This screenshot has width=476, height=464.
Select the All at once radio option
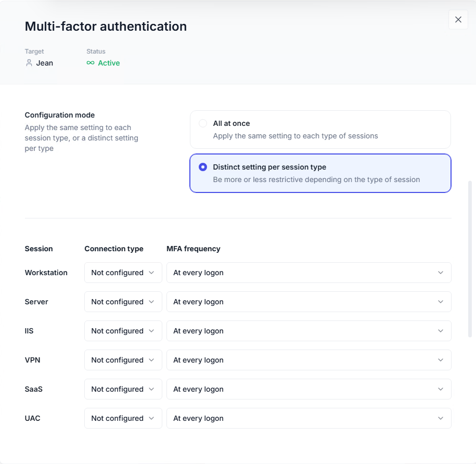(203, 124)
